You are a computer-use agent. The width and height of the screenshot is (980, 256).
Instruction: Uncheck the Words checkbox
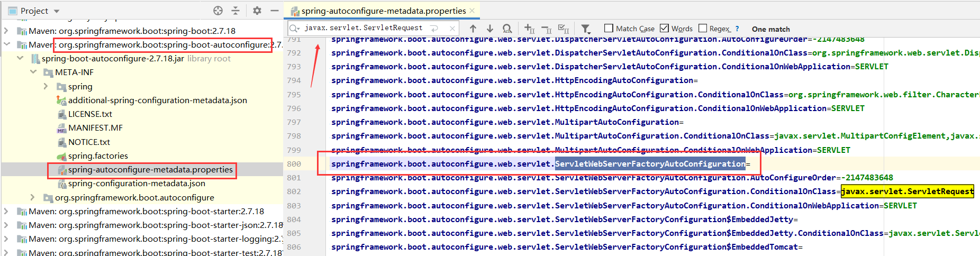pos(664,28)
